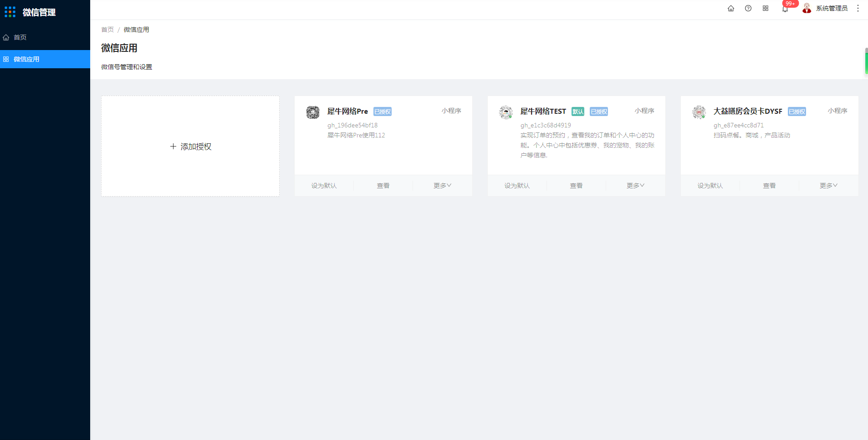
Task: Open the vertical three-dot menu
Action: (858, 8)
